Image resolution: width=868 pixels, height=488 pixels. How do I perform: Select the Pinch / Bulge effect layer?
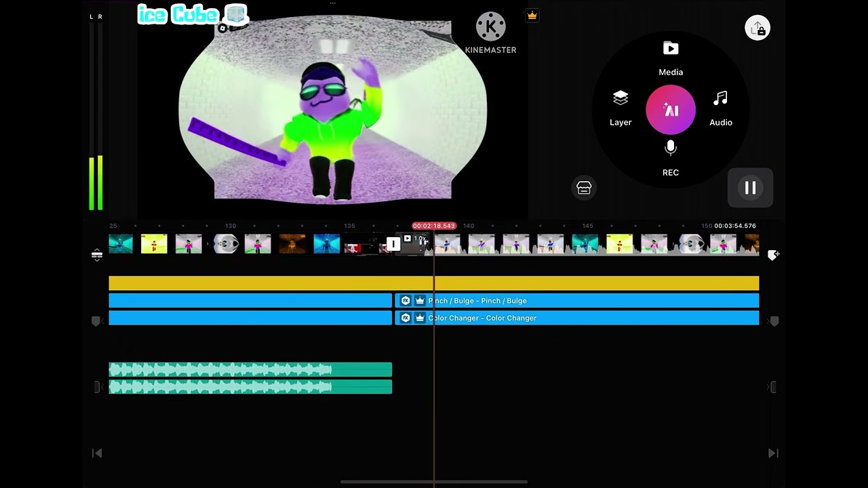[577, 300]
